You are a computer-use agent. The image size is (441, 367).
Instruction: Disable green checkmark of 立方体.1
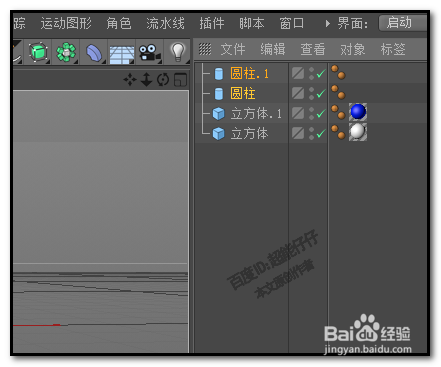[321, 114]
